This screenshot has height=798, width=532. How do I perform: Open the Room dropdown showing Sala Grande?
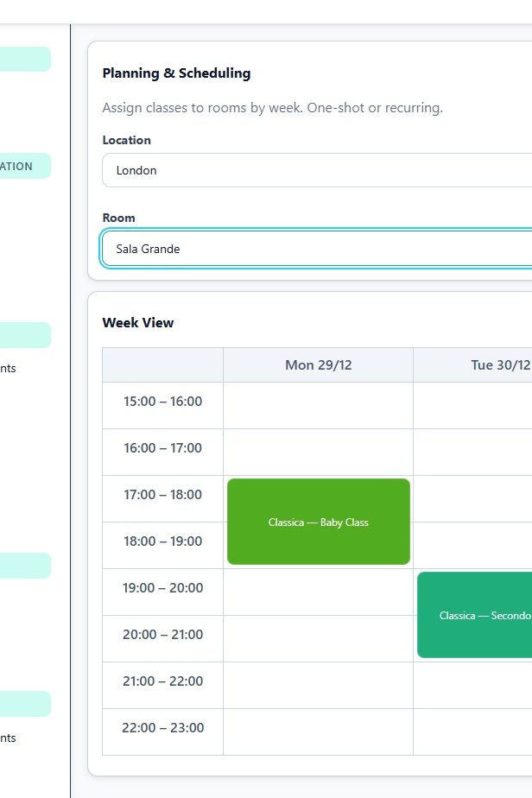(x=316, y=249)
